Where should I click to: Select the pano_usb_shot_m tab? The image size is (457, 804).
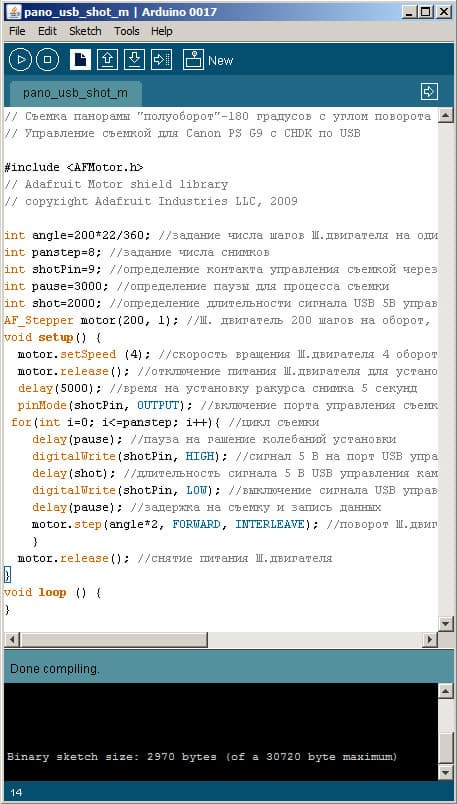coord(75,93)
